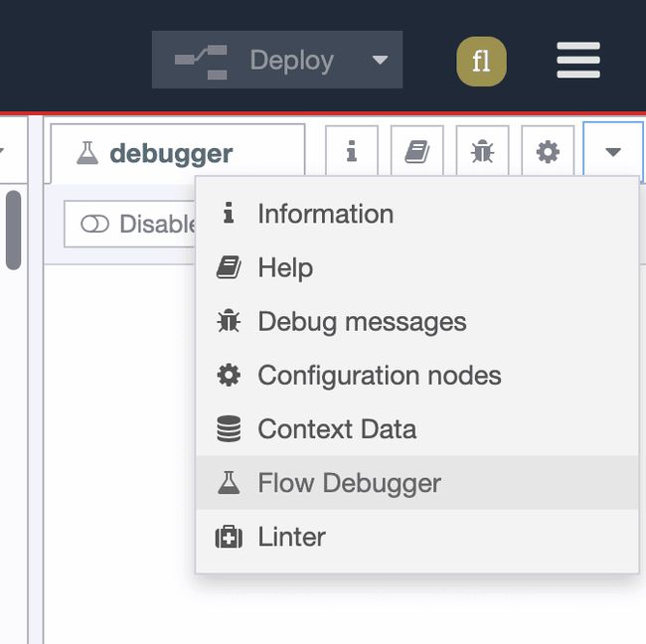Click the Context Data database icon

pos(229,429)
